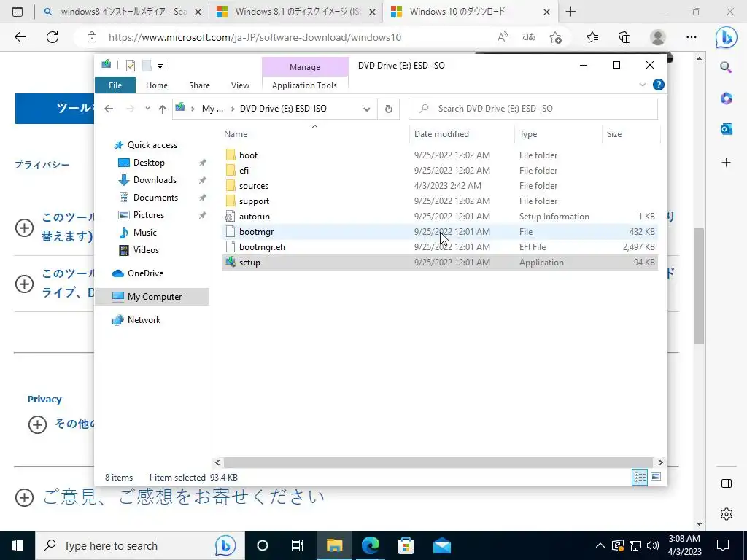
Task: Expand the Explorer ribbon chevron
Action: [x=642, y=85]
